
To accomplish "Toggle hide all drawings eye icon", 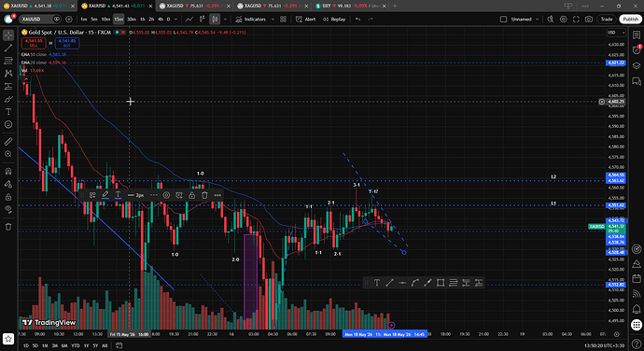I will pyautogui.click(x=8, y=209).
